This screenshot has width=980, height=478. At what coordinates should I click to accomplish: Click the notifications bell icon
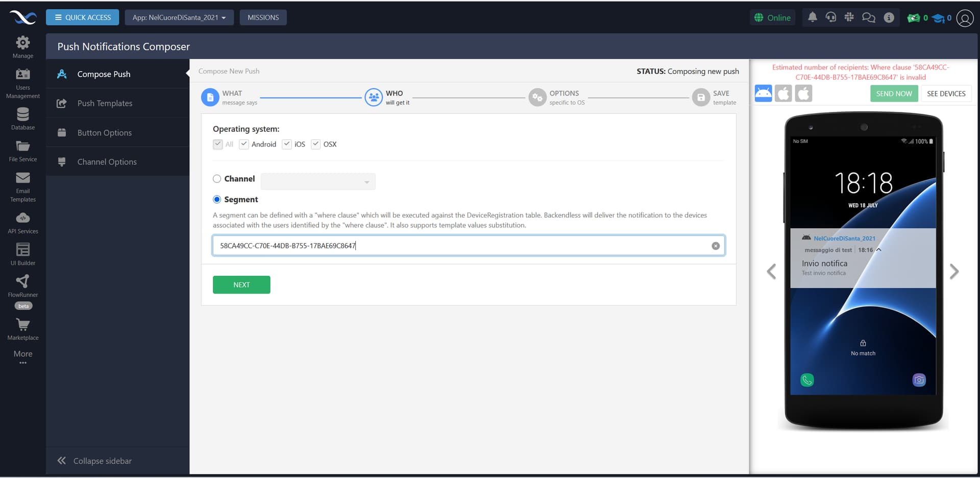pyautogui.click(x=812, y=17)
